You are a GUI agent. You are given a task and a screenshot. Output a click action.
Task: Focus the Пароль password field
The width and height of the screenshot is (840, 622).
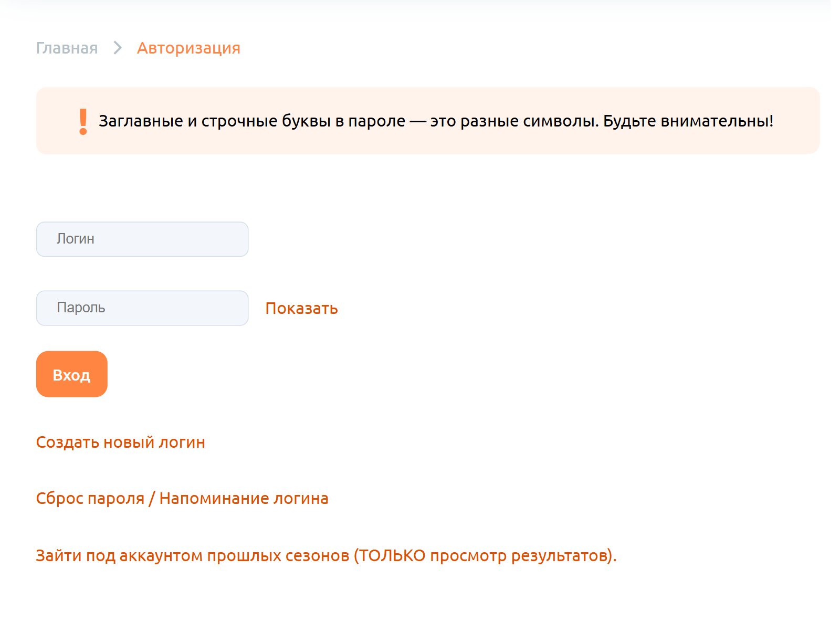point(142,308)
